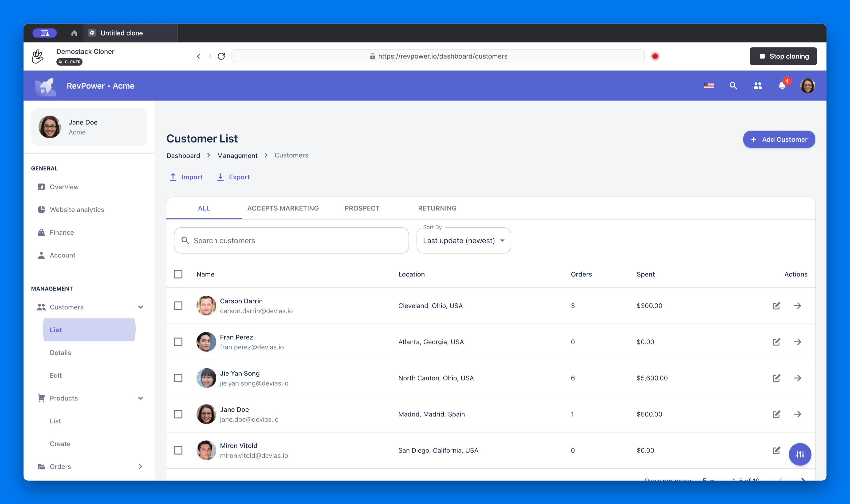Open language selector US flag icon
Screen dimensions: 850x504
[x=709, y=85]
